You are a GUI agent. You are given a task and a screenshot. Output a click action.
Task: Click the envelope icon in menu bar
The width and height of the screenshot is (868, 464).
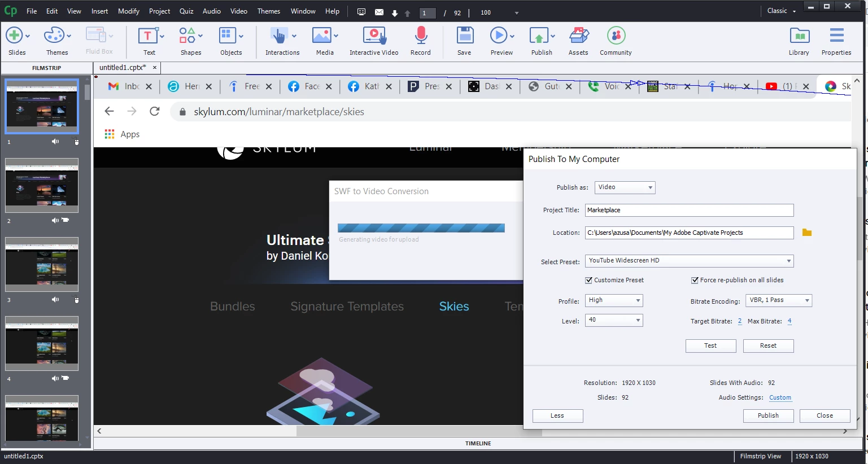tap(379, 12)
